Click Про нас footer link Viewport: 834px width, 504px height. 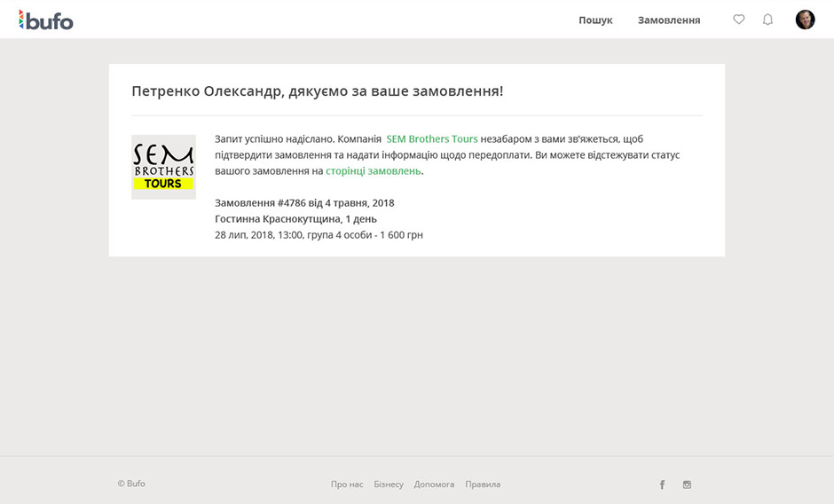coord(347,484)
